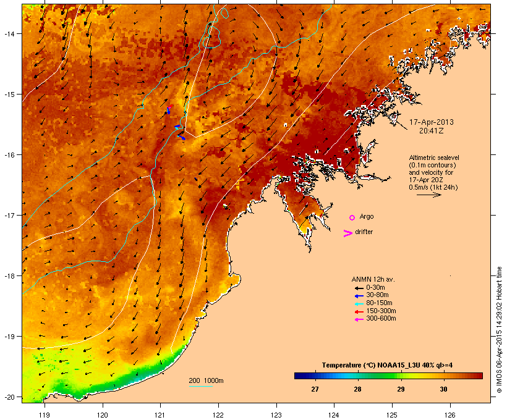Click the -14 latitude axis label
The image size is (507, 420).
[x=9, y=33]
